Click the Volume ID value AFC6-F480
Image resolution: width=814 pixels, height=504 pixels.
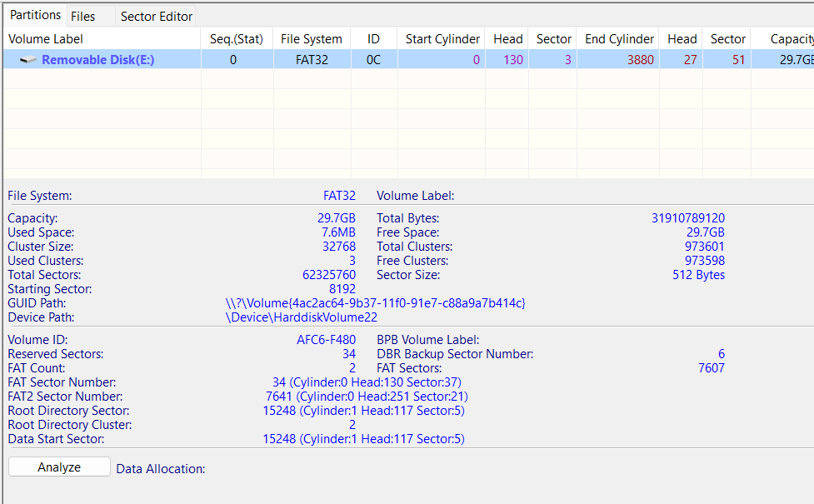point(326,340)
